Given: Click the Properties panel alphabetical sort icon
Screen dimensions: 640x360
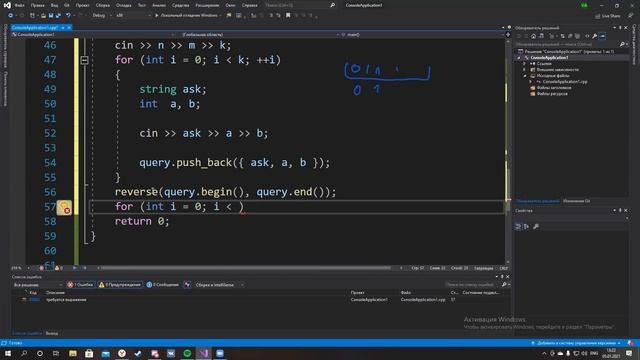Looking at the screenshot, I should pos(526,227).
